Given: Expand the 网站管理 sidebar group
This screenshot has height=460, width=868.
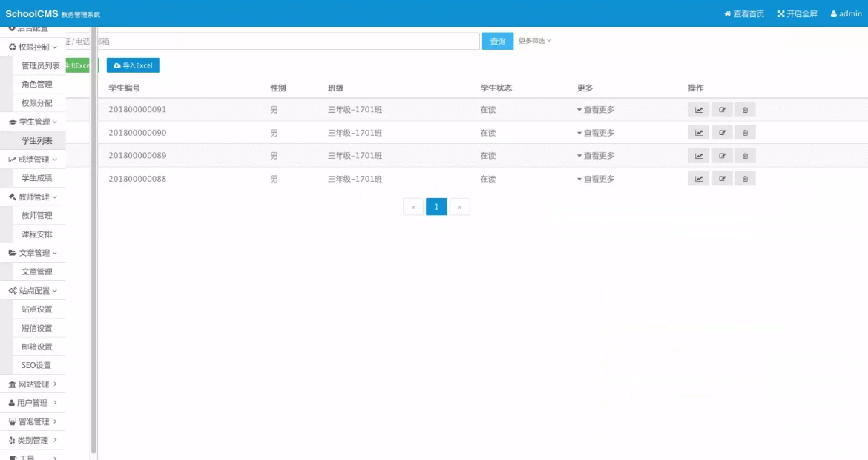Looking at the screenshot, I should pos(33,384).
